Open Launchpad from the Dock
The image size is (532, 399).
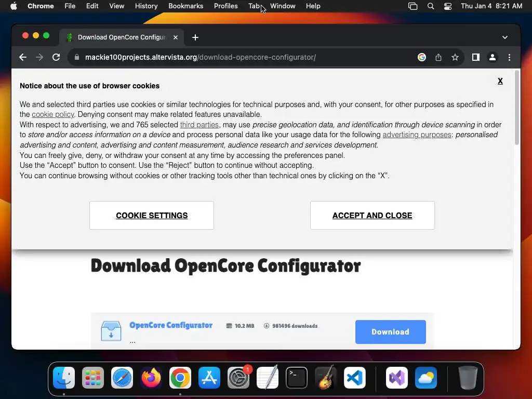click(x=92, y=378)
